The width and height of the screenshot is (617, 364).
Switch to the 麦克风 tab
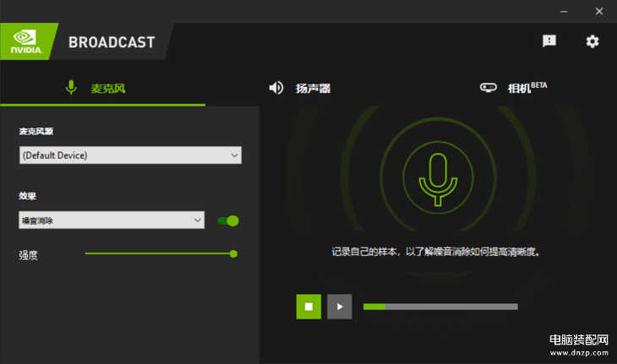[x=102, y=88]
